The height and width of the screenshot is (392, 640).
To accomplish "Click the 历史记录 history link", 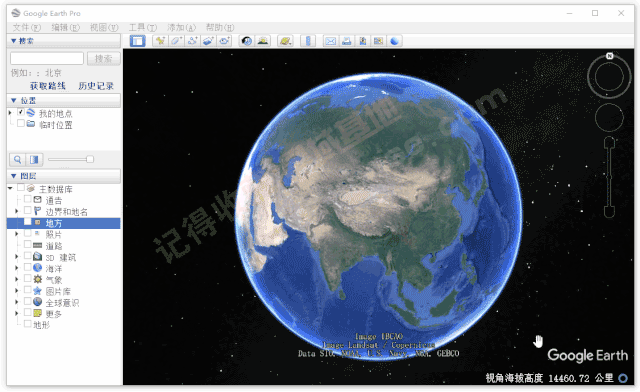I will point(96,86).
